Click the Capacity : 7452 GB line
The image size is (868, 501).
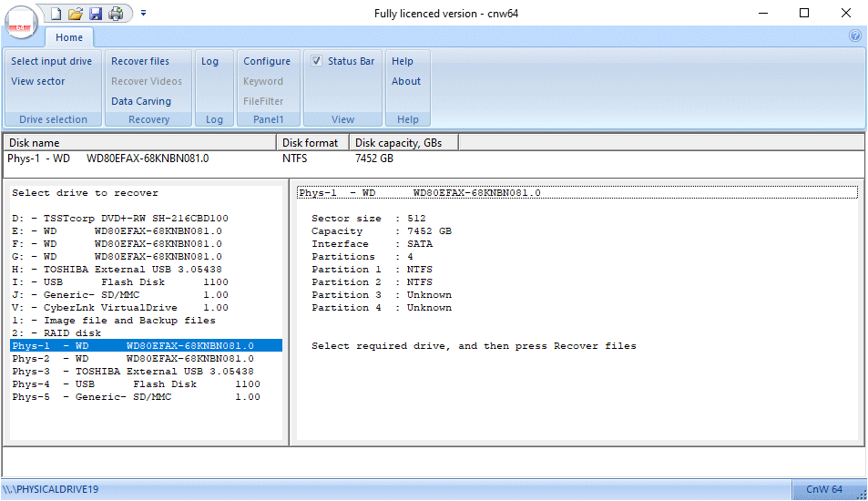coord(382,230)
